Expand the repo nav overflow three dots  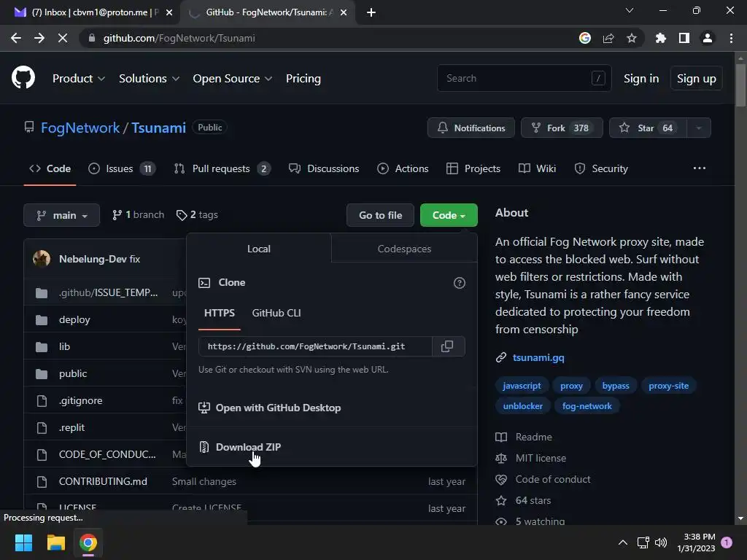click(700, 168)
